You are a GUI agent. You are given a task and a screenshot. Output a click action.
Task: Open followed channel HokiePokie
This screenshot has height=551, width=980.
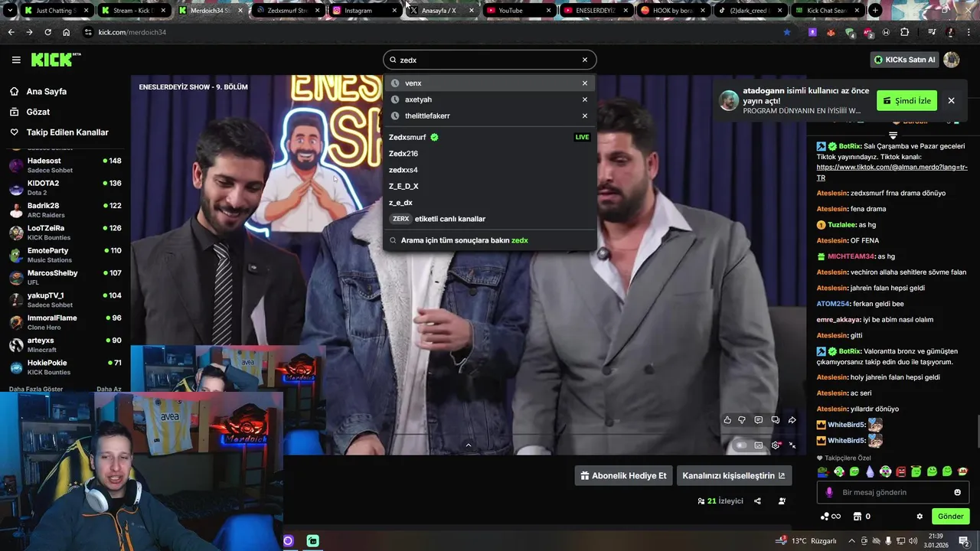point(64,367)
